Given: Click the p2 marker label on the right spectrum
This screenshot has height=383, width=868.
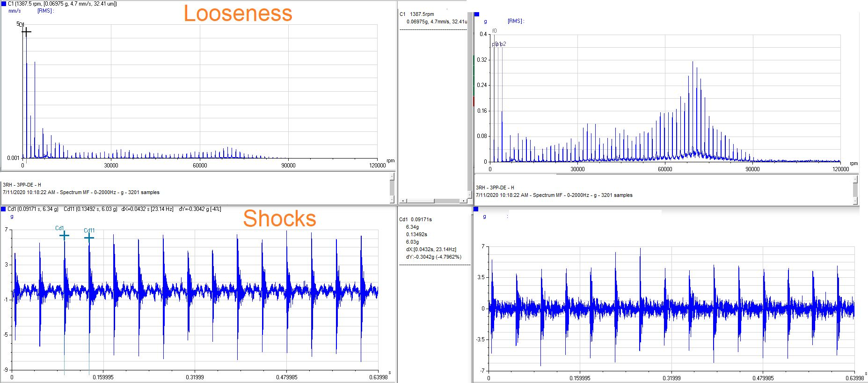Looking at the screenshot, I should click(x=503, y=44).
